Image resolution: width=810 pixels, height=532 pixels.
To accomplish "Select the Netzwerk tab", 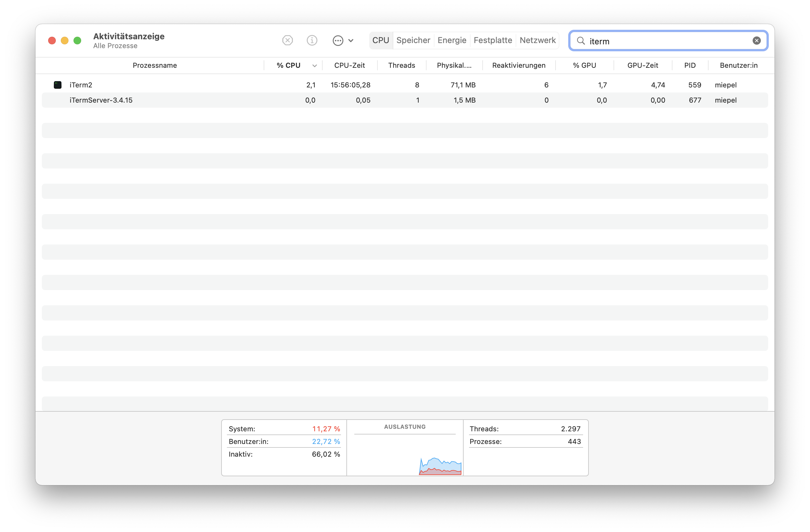I will coord(537,41).
